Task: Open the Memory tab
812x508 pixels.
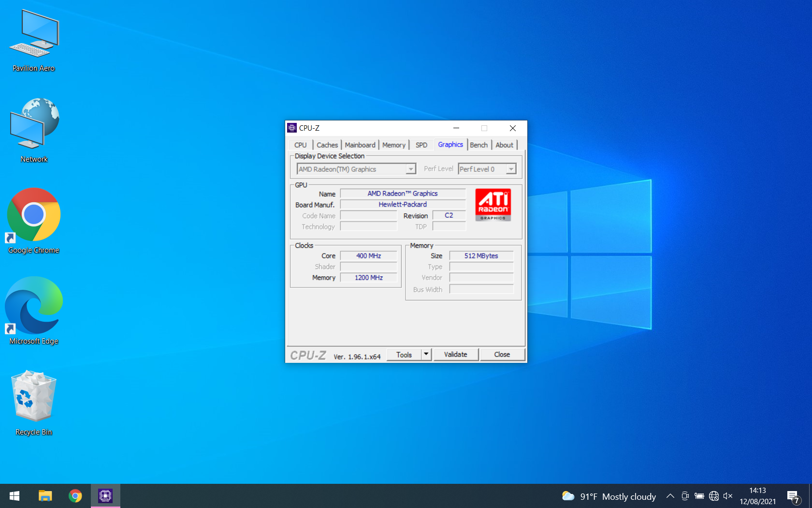Action: (394, 145)
